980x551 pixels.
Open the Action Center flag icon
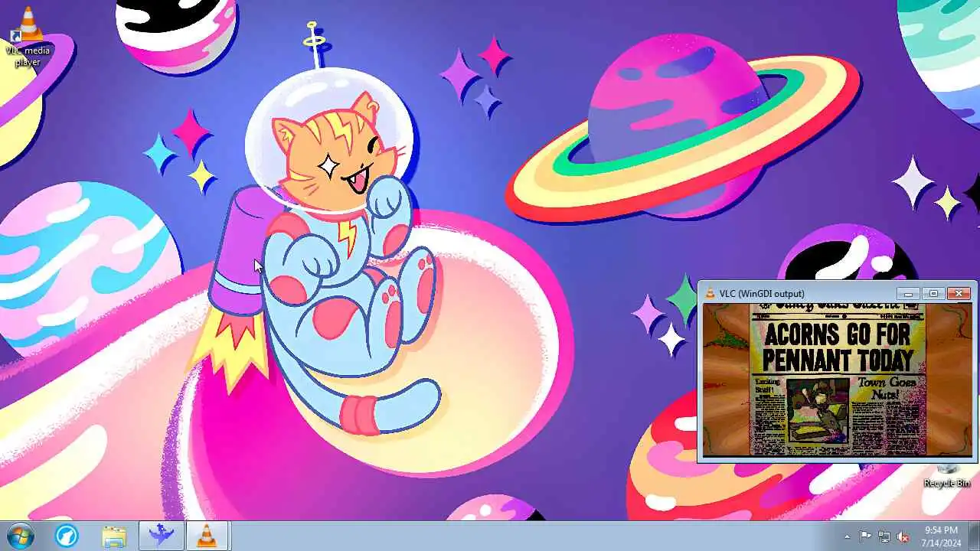(x=865, y=536)
